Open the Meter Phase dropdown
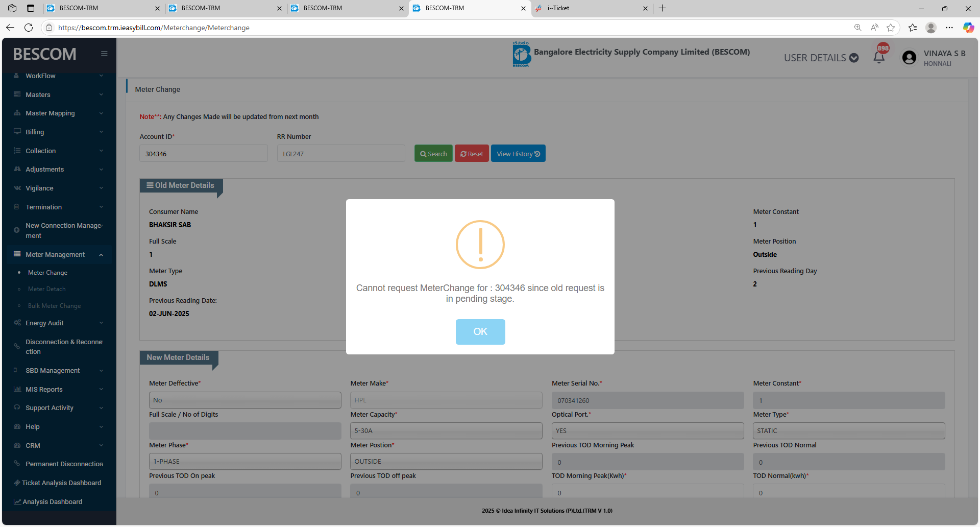This screenshot has width=980, height=527. 245,462
